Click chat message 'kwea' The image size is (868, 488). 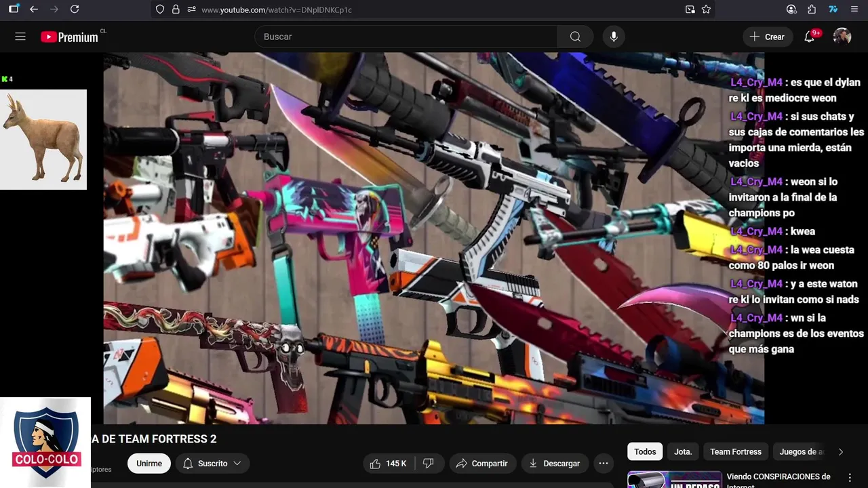(772, 231)
